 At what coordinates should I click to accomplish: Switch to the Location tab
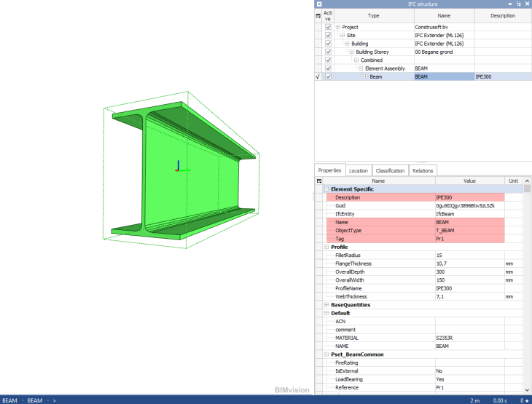[359, 171]
